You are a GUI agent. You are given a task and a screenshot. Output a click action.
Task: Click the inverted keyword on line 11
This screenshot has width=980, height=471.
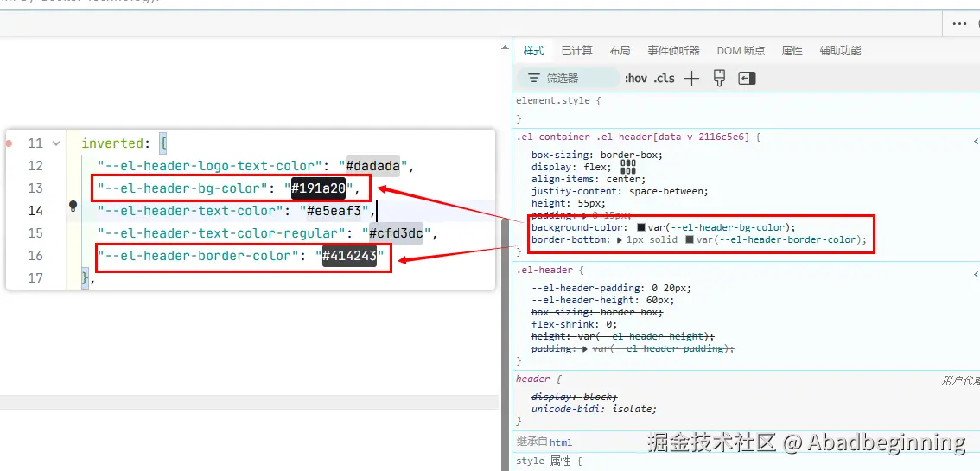tap(111, 143)
